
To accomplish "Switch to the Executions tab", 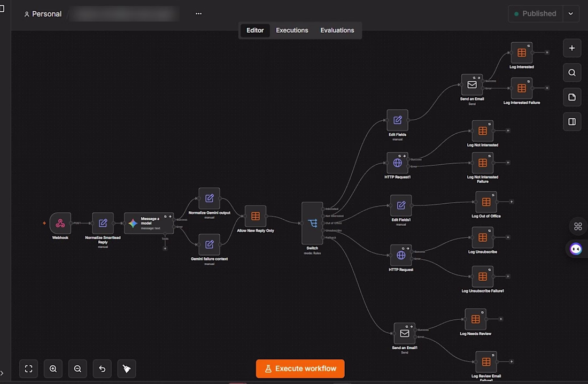I will tap(292, 30).
